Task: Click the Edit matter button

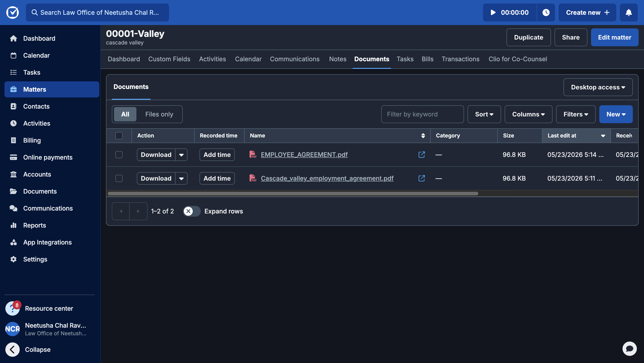Action: point(614,37)
